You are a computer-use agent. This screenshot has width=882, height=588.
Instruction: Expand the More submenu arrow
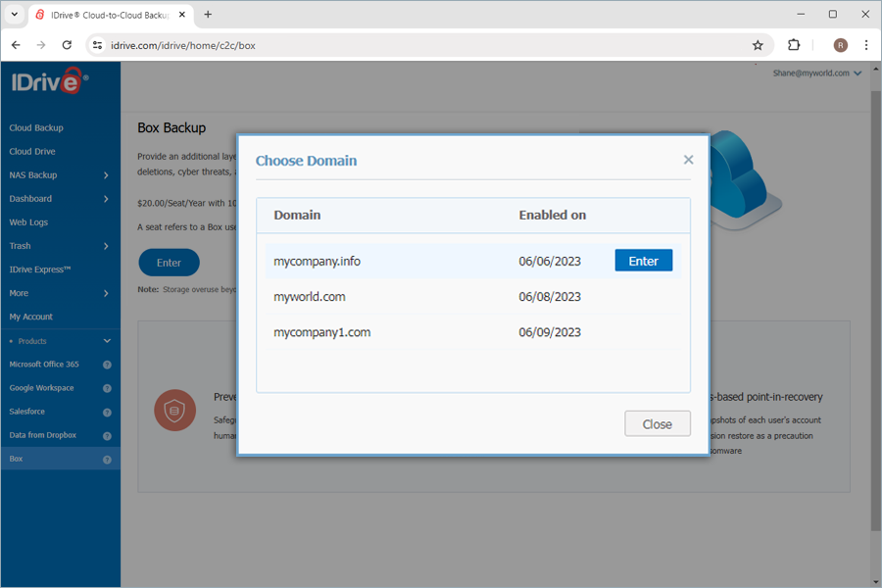pyautogui.click(x=106, y=293)
